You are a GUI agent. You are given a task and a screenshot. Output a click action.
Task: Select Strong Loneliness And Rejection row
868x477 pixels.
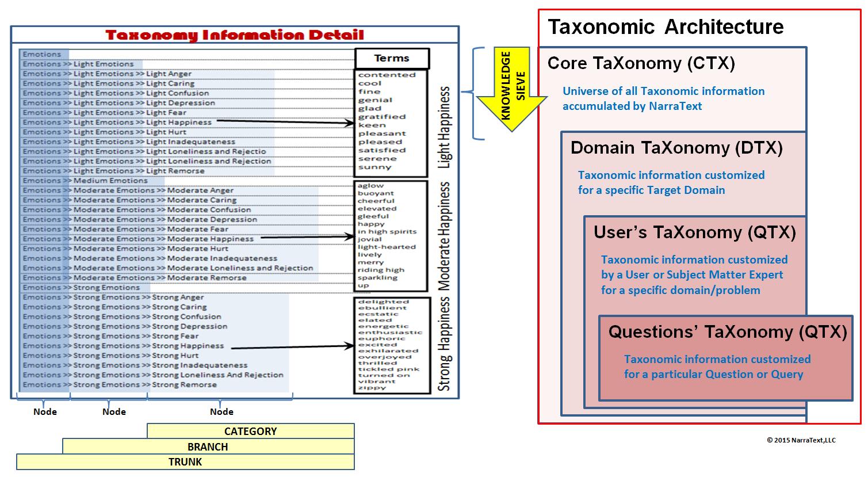[x=153, y=375]
